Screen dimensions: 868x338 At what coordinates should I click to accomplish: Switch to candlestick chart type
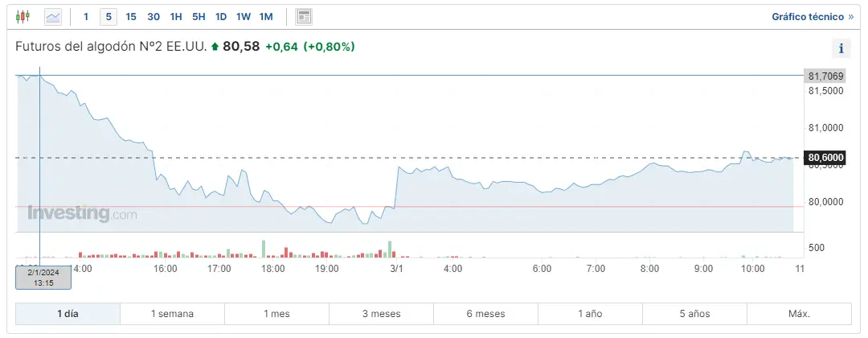click(23, 16)
